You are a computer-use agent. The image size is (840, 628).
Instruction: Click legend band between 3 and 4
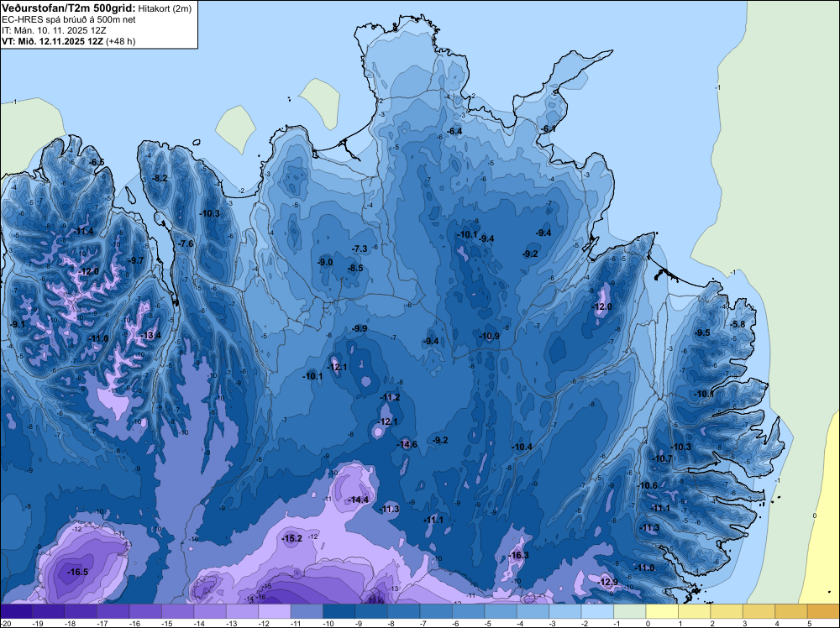759,611
